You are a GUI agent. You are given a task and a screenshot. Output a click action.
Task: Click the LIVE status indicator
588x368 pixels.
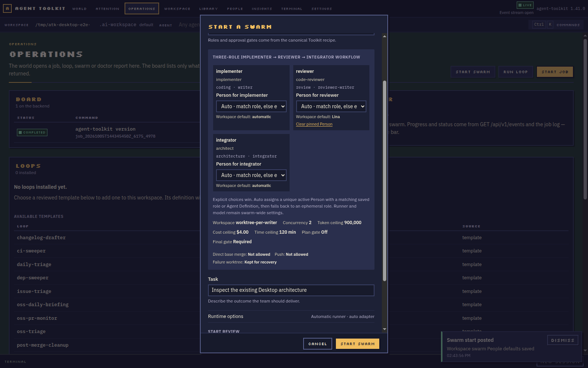click(525, 5)
